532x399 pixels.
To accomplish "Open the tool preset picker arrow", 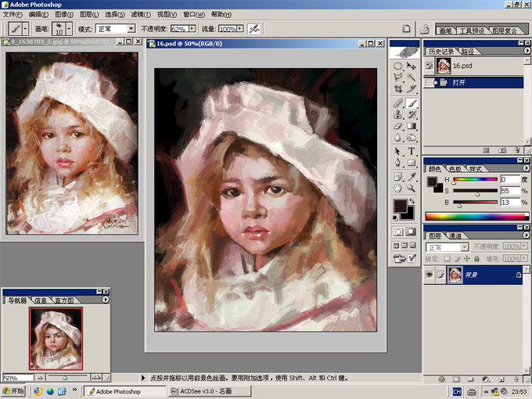I will 25,29.
